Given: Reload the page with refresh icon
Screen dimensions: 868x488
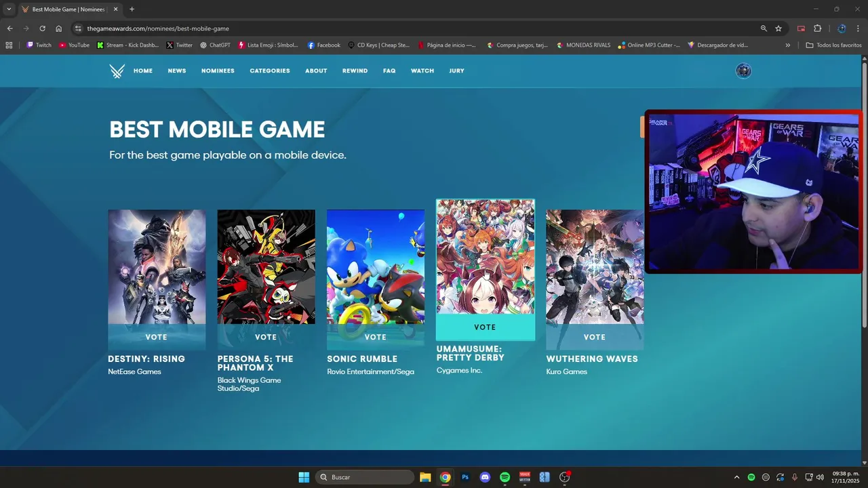Looking at the screenshot, I should click(42, 28).
